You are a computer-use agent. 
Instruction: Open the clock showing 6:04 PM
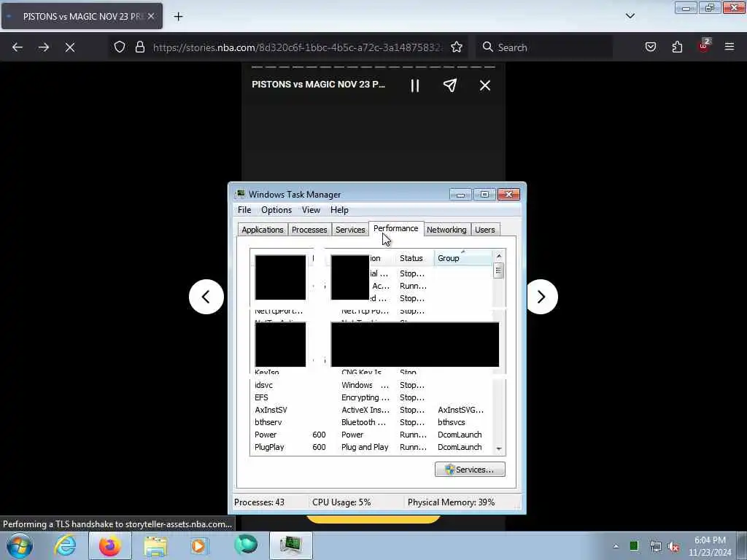(x=710, y=545)
